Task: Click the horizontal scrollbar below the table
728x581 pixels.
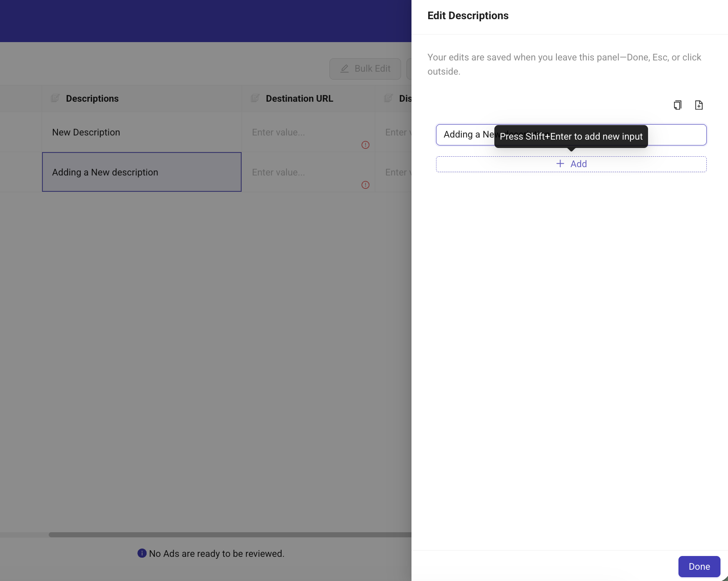Action: (230, 535)
